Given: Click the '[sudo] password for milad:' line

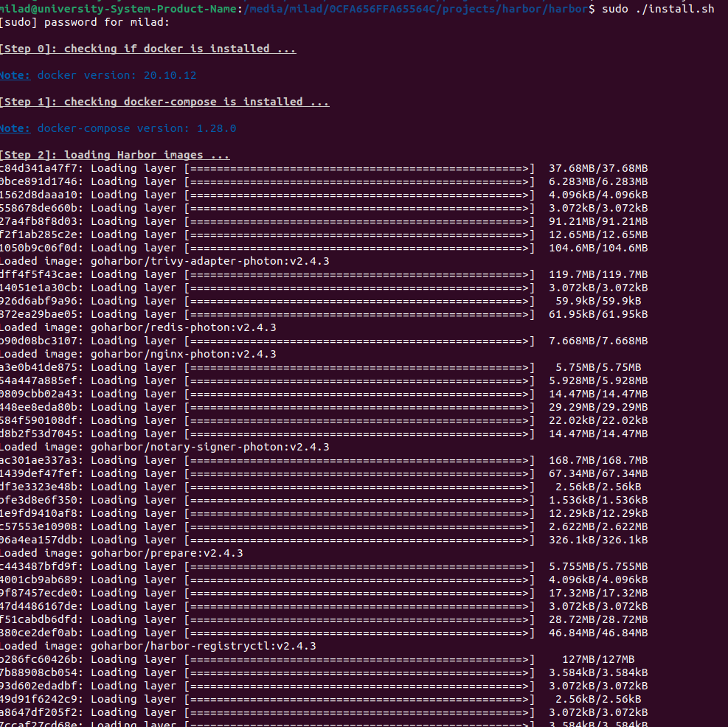Looking at the screenshot, I should (x=85, y=22).
